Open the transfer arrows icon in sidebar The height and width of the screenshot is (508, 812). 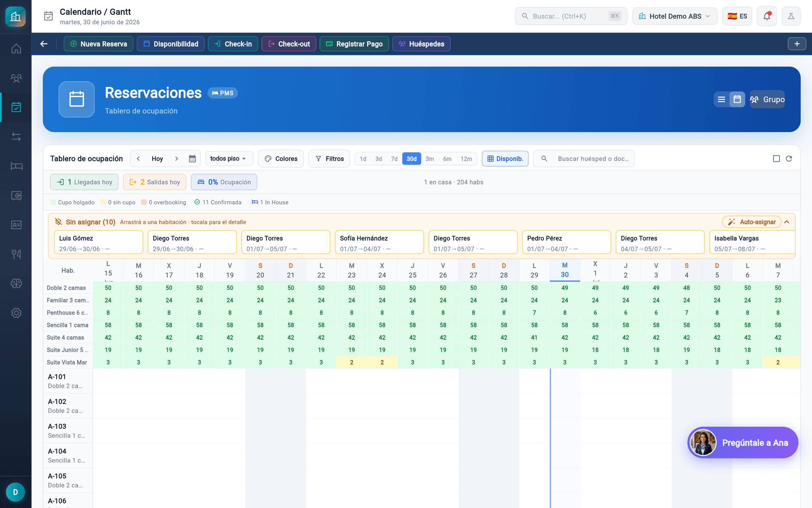coord(16,137)
